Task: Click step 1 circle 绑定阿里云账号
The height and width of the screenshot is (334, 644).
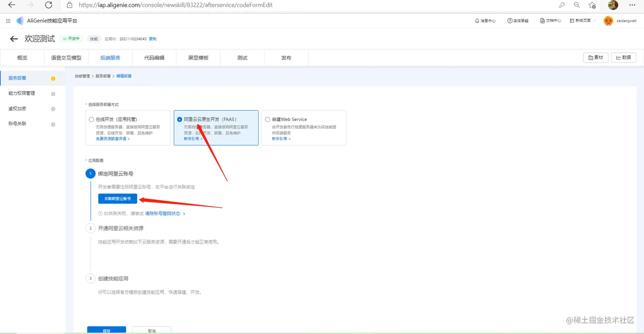Action: [90, 174]
